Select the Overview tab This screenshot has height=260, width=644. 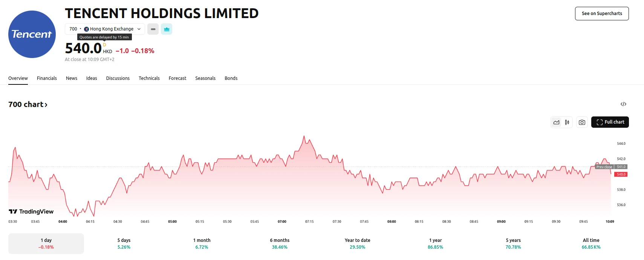[x=18, y=78]
